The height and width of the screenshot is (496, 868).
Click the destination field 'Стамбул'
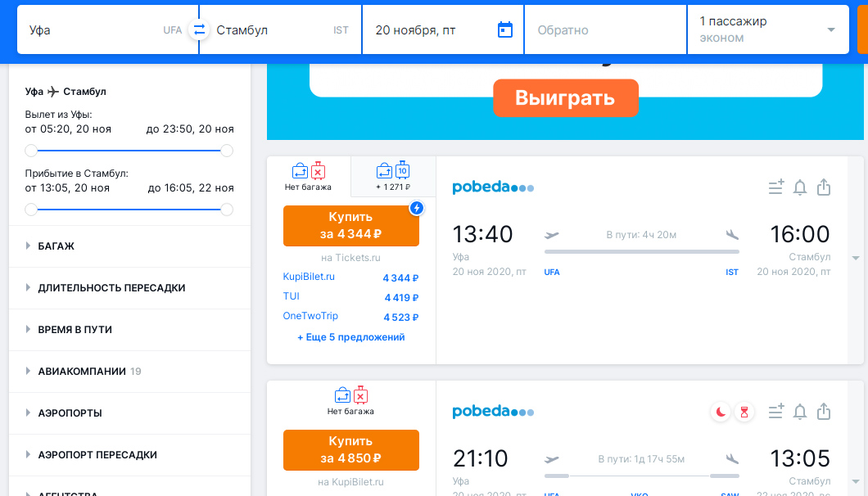point(280,30)
